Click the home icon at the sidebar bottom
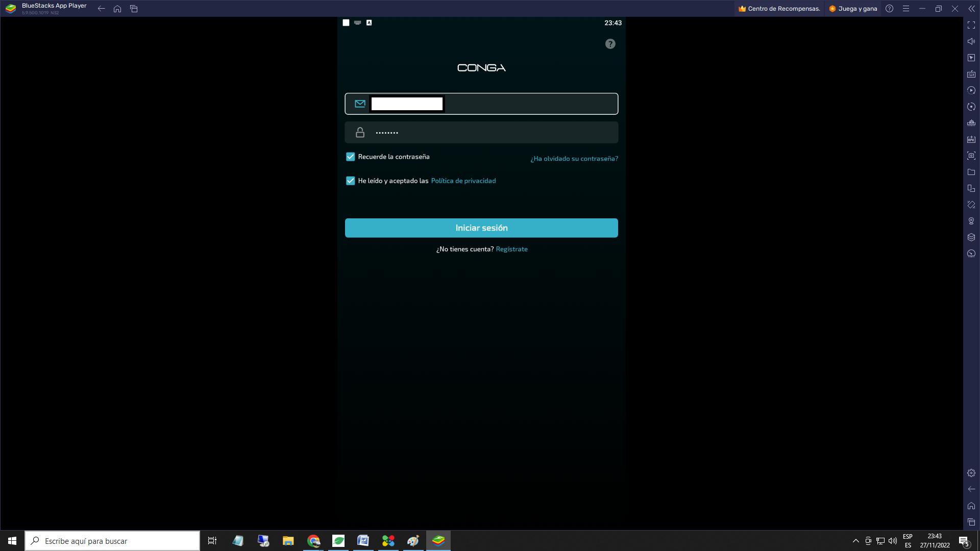The image size is (980, 551). coord(971,506)
